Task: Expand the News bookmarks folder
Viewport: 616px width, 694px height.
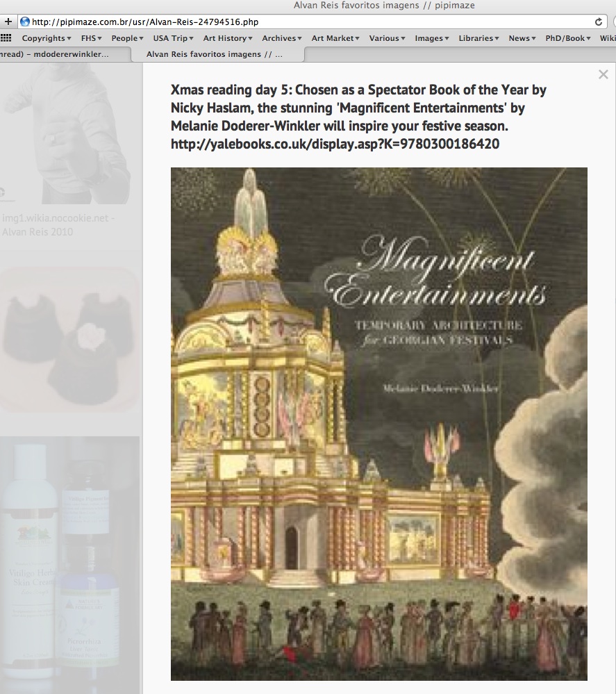Action: [522, 38]
